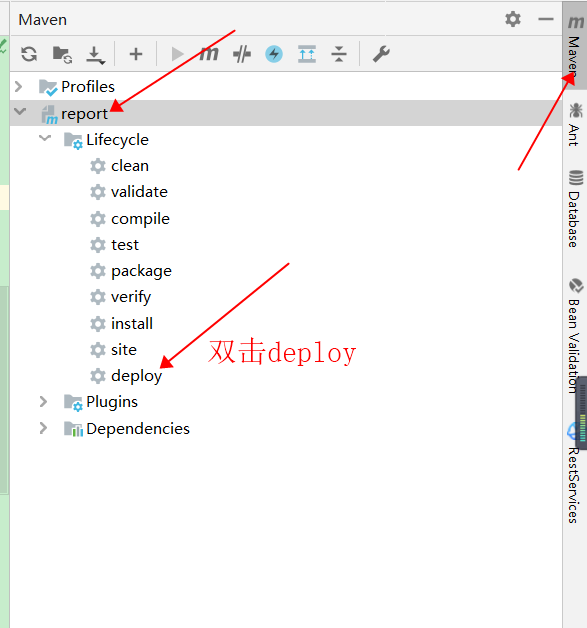Click gear icon beside package

coord(98,271)
